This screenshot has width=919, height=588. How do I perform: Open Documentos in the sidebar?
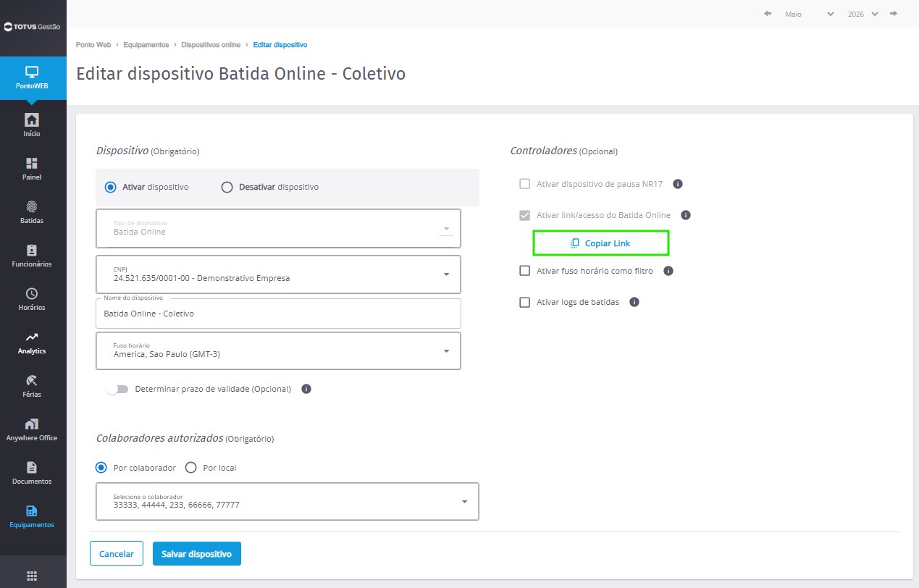click(x=33, y=472)
